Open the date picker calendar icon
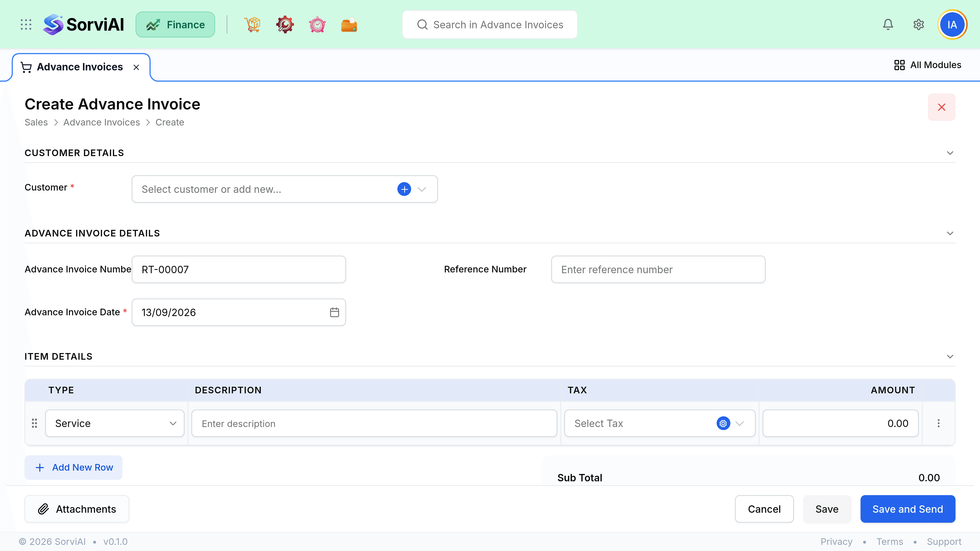 click(x=334, y=312)
